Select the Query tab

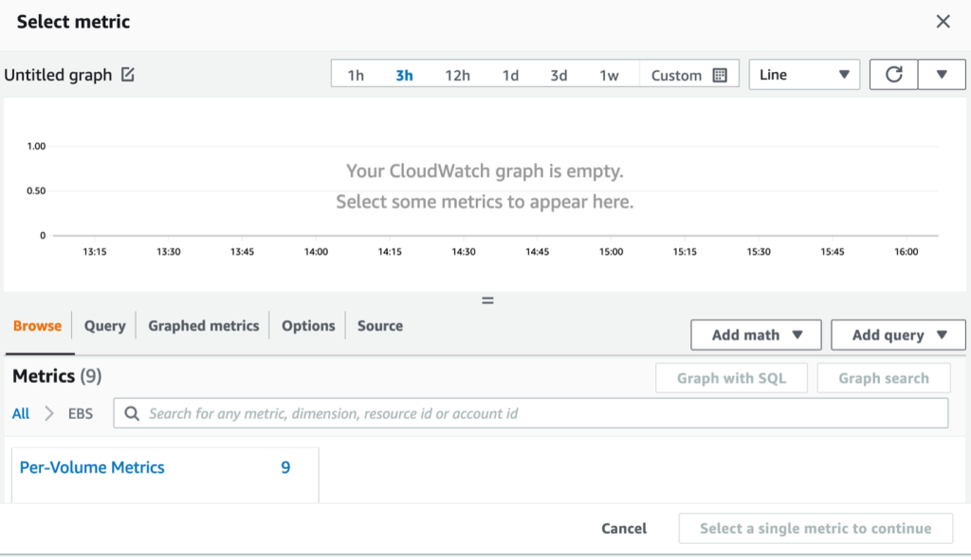click(x=104, y=325)
